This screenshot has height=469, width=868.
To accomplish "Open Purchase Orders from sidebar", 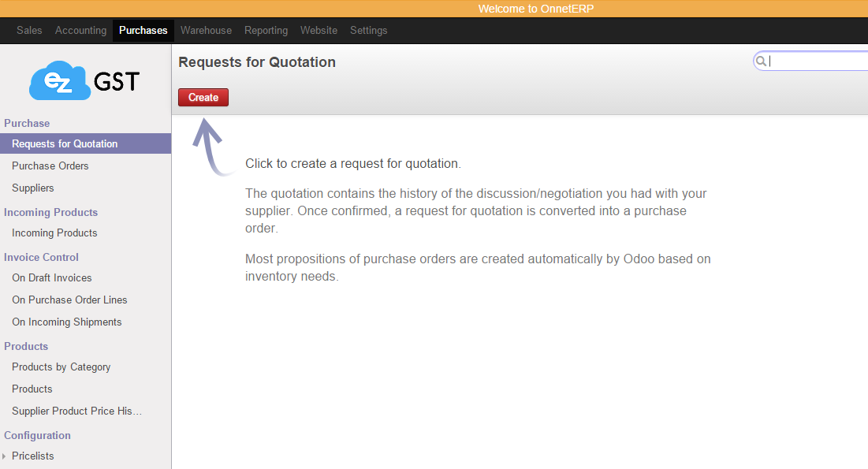I will point(50,166).
